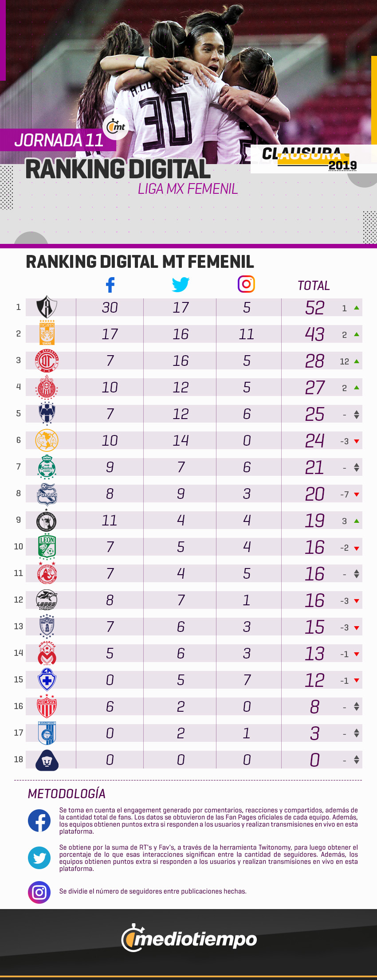Click the Twitter bird column header icon
This screenshot has height=980, width=377.
pos(181,285)
